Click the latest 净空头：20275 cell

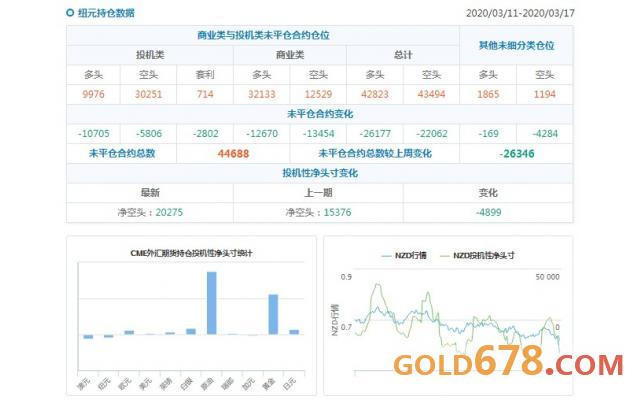click(x=150, y=212)
